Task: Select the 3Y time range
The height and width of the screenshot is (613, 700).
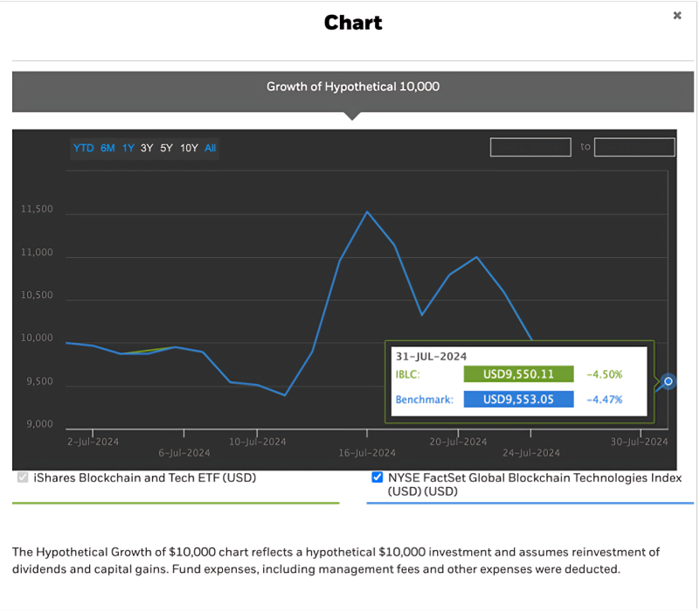Action: (x=147, y=148)
